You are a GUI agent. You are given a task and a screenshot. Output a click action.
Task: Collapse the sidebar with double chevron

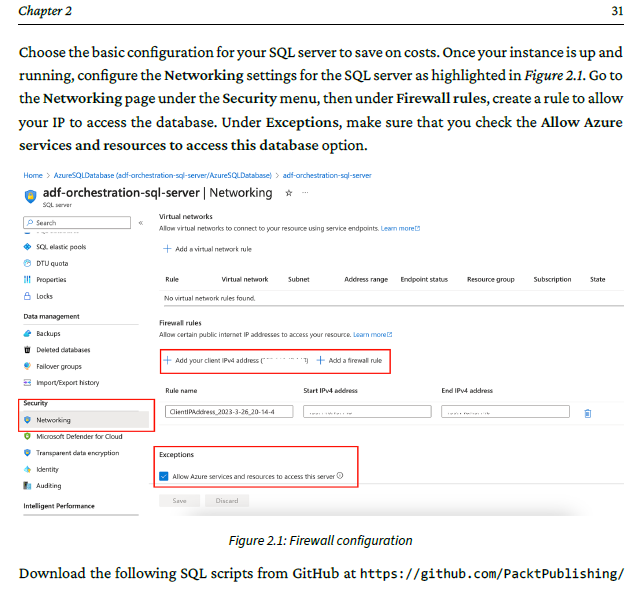(x=141, y=223)
